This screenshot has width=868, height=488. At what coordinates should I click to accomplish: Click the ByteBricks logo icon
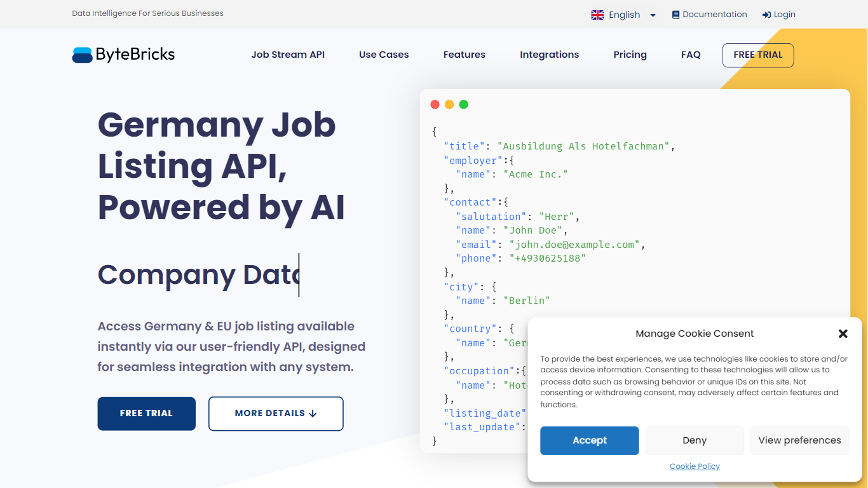coord(83,55)
